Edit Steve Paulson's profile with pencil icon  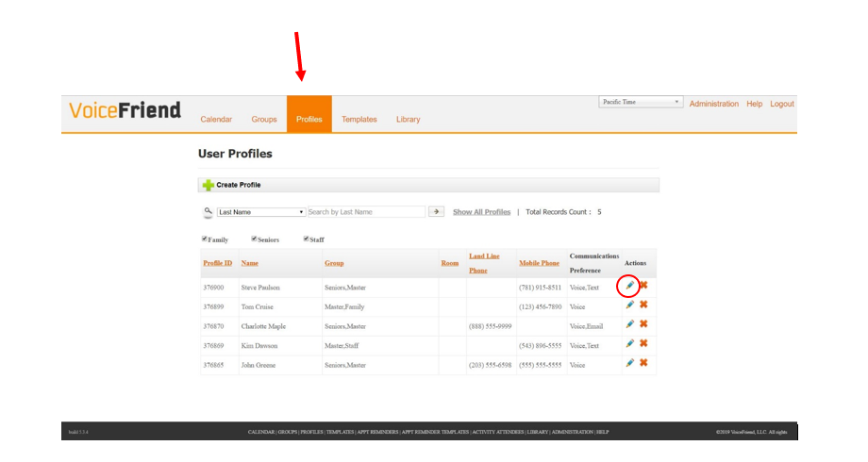coord(629,286)
